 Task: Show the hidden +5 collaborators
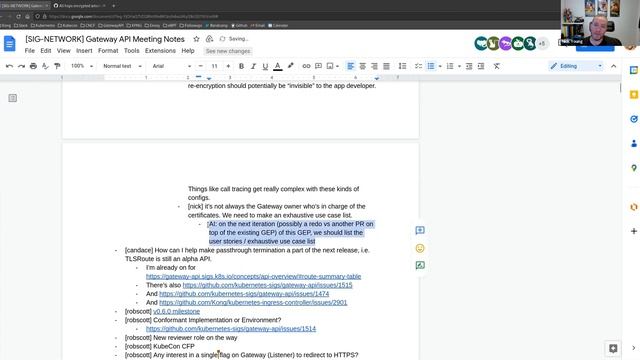pyautogui.click(x=542, y=43)
